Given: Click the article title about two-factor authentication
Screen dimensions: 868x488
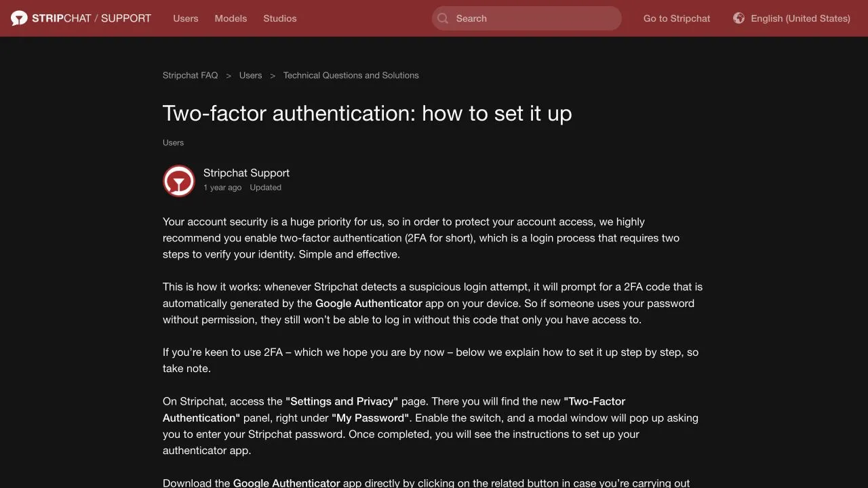Looking at the screenshot, I should (368, 113).
